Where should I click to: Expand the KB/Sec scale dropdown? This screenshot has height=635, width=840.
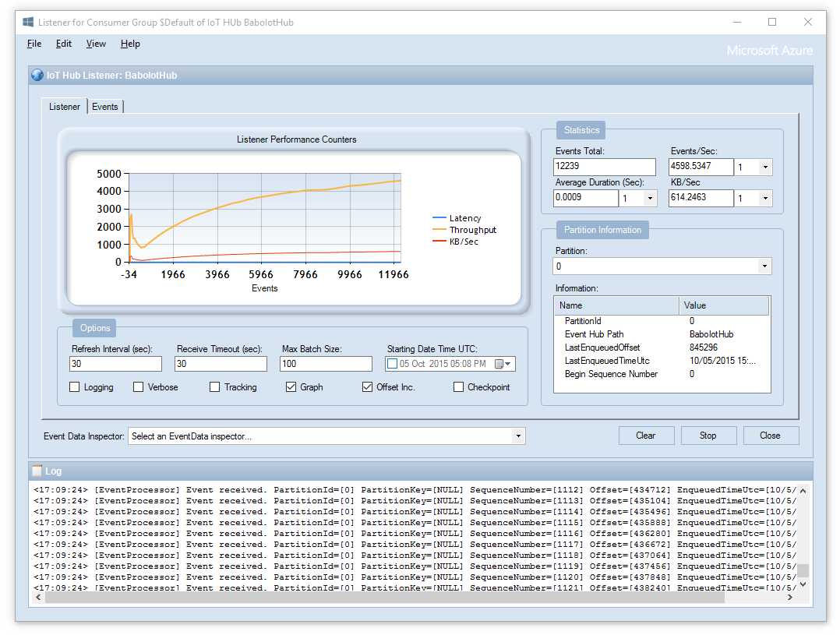765,198
